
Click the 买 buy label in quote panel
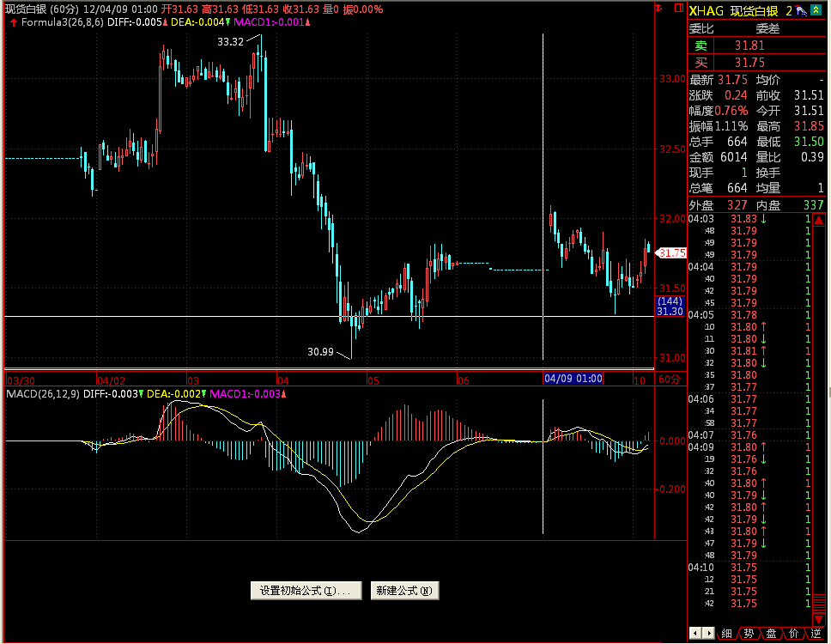(x=701, y=63)
